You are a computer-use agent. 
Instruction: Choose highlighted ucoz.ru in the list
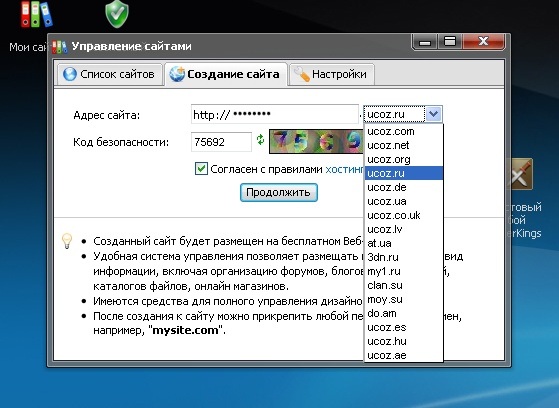pos(404,173)
